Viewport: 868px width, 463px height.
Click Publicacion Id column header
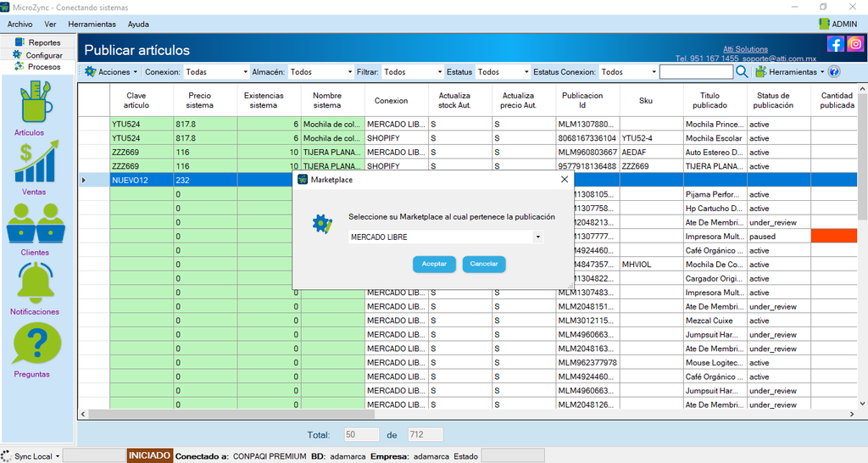click(588, 100)
